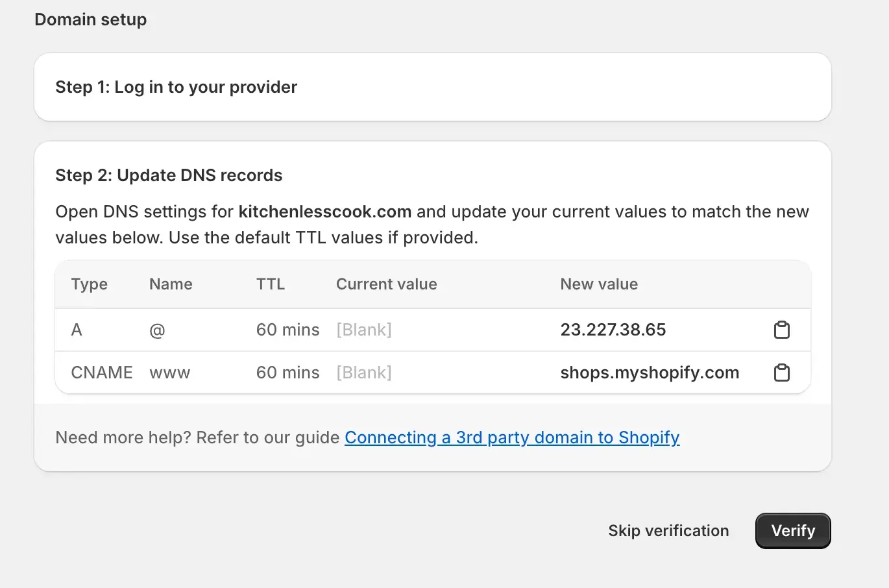
Task: Click the Current value column header
Action: [386, 284]
